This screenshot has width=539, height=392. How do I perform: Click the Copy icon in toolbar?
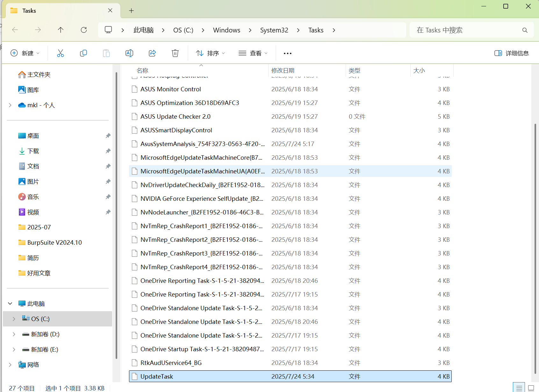(x=83, y=53)
